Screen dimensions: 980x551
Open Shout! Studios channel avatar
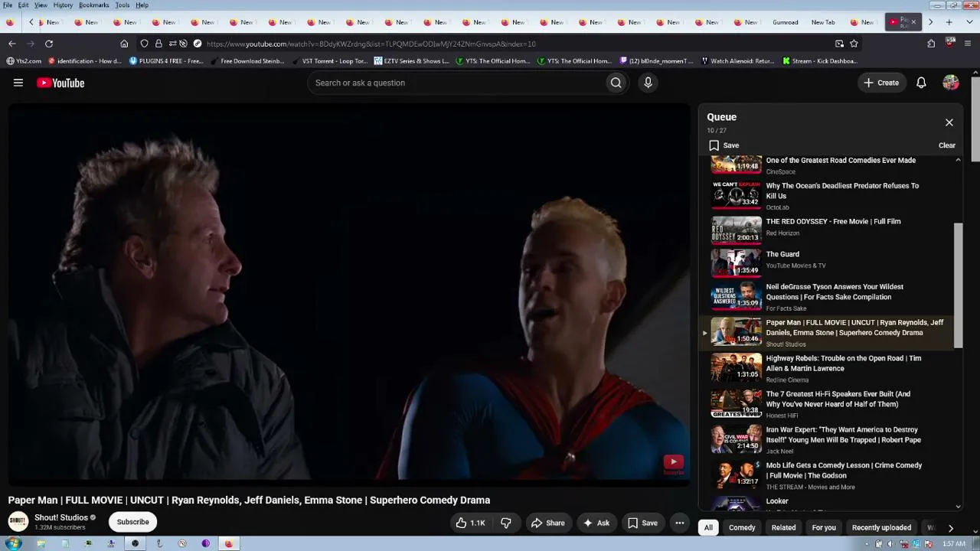pos(18,522)
